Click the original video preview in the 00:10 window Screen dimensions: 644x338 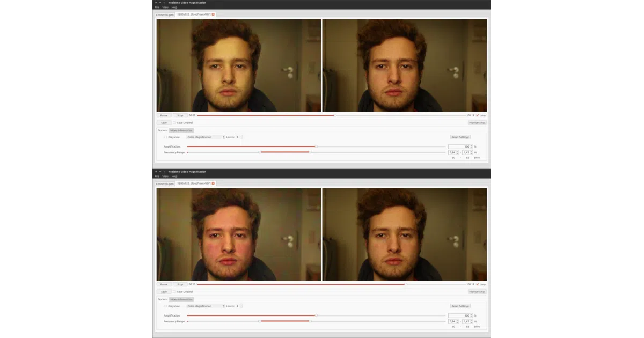coord(405,234)
